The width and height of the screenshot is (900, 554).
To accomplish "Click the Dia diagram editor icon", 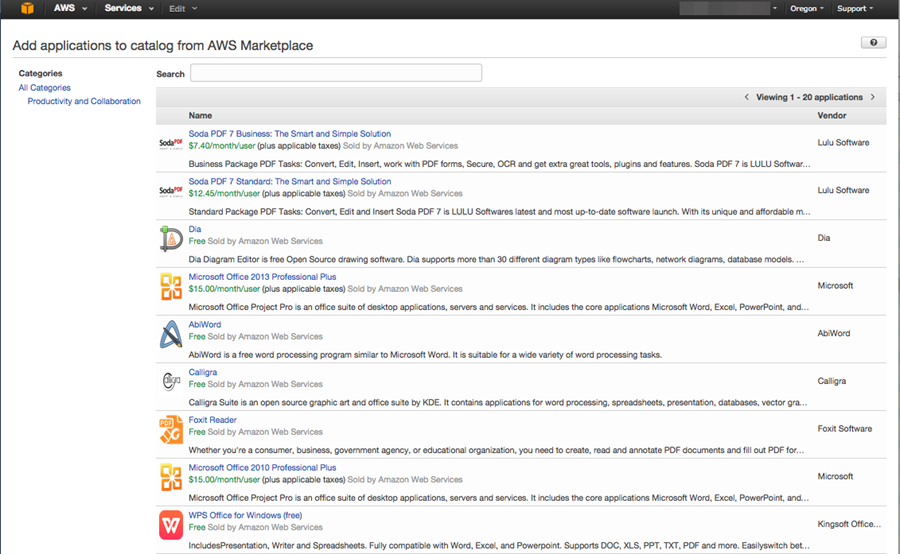I will pos(171,240).
